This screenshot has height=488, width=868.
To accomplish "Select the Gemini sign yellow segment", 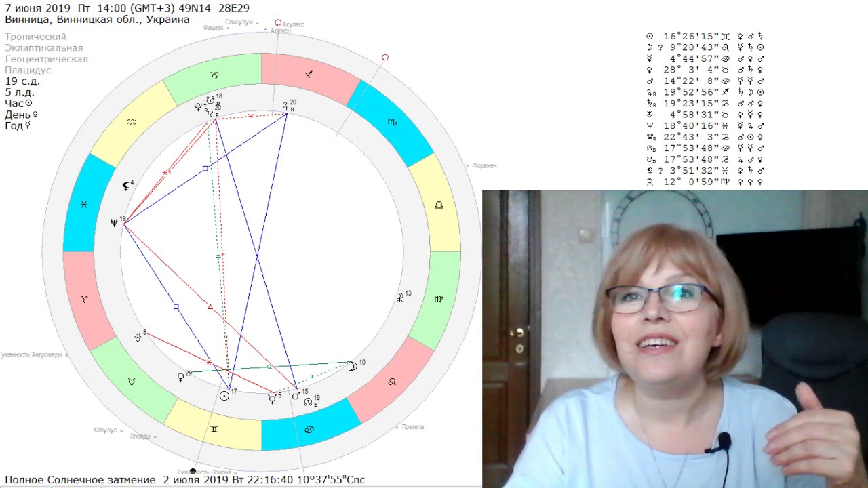I will click(214, 430).
